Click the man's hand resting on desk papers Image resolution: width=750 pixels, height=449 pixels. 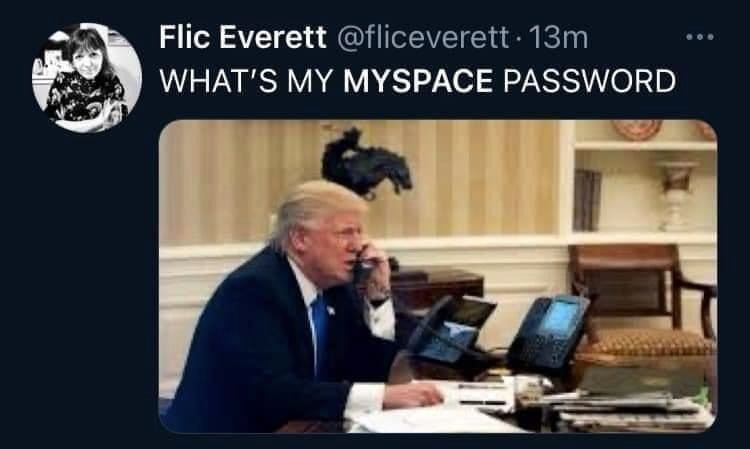click(412, 395)
